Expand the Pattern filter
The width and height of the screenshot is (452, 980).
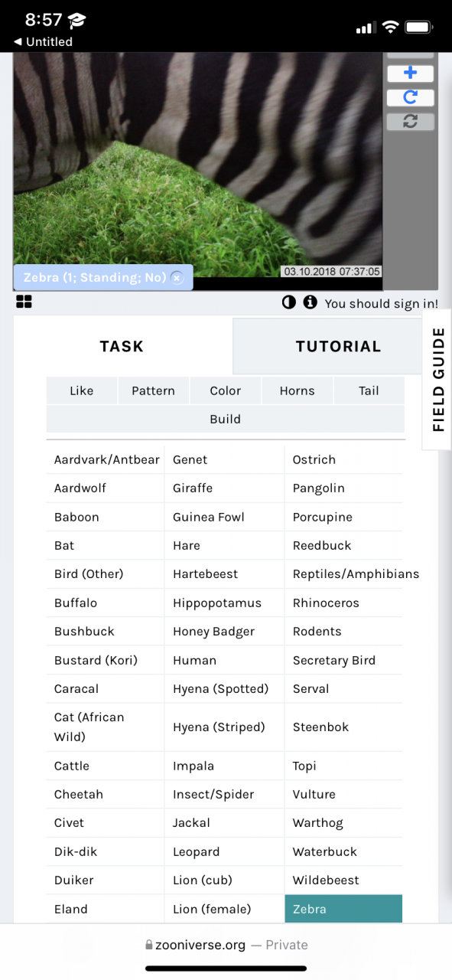[x=153, y=390]
